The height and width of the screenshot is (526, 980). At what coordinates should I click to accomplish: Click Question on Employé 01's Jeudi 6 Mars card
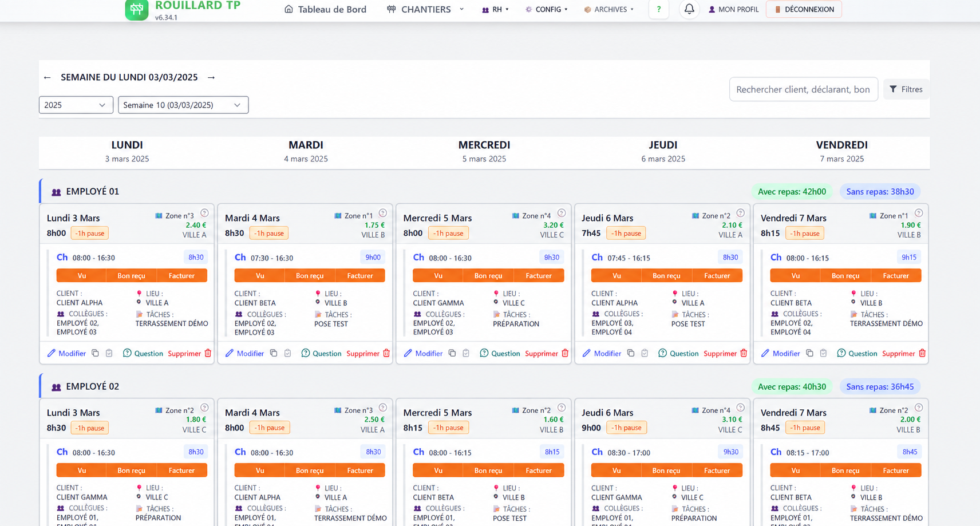pyautogui.click(x=678, y=353)
